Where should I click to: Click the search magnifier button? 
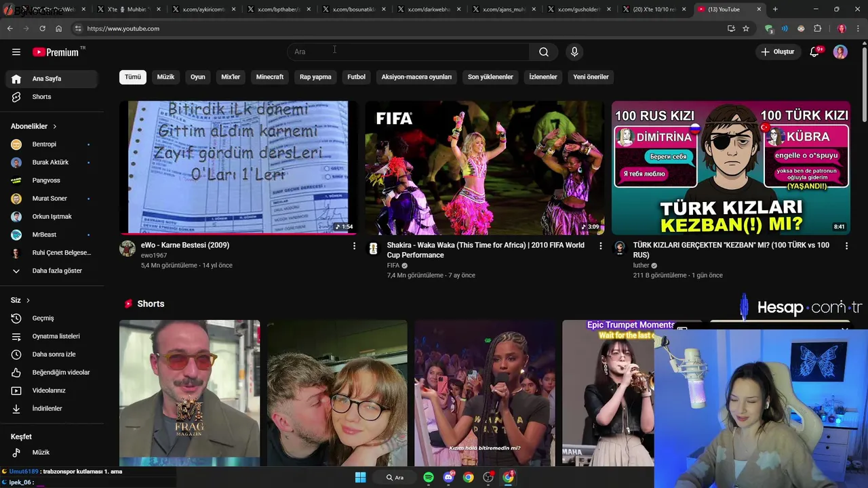click(544, 52)
